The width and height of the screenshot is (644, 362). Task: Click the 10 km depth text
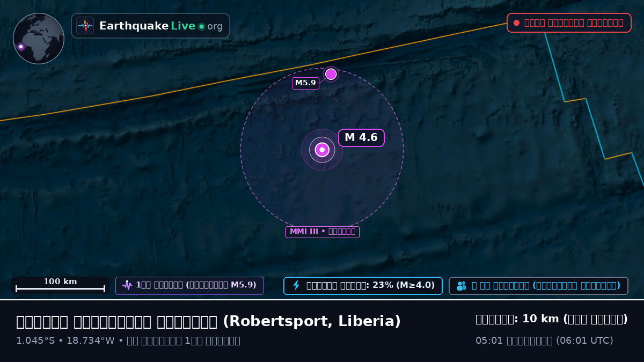point(552,319)
